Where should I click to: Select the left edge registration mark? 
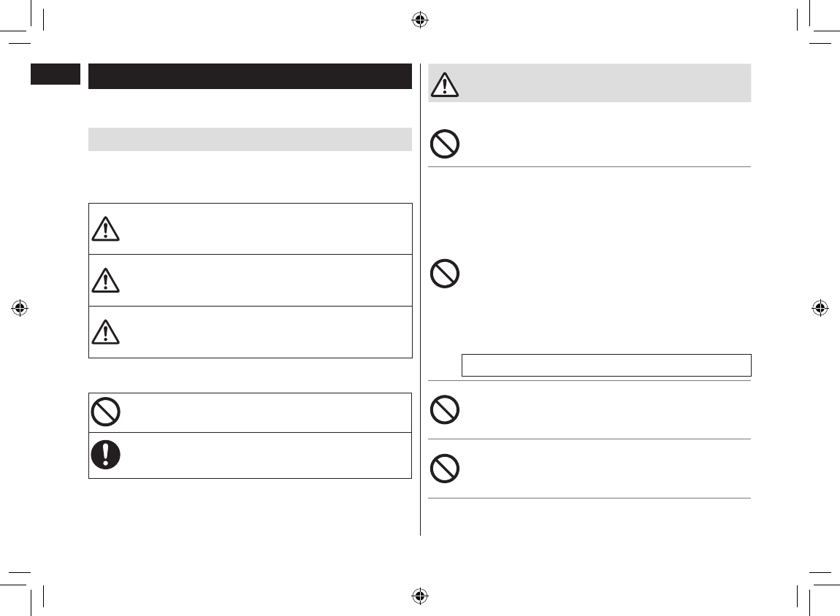coord(20,307)
